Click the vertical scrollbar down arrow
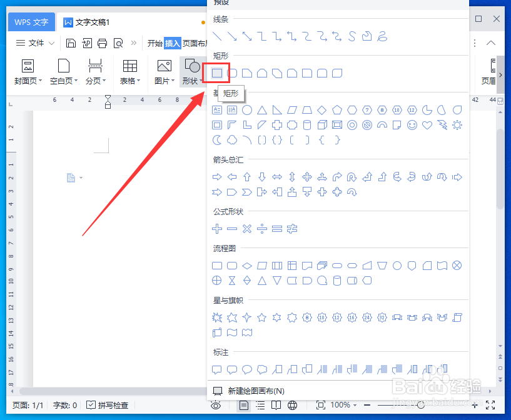The image size is (511, 420). (500, 346)
